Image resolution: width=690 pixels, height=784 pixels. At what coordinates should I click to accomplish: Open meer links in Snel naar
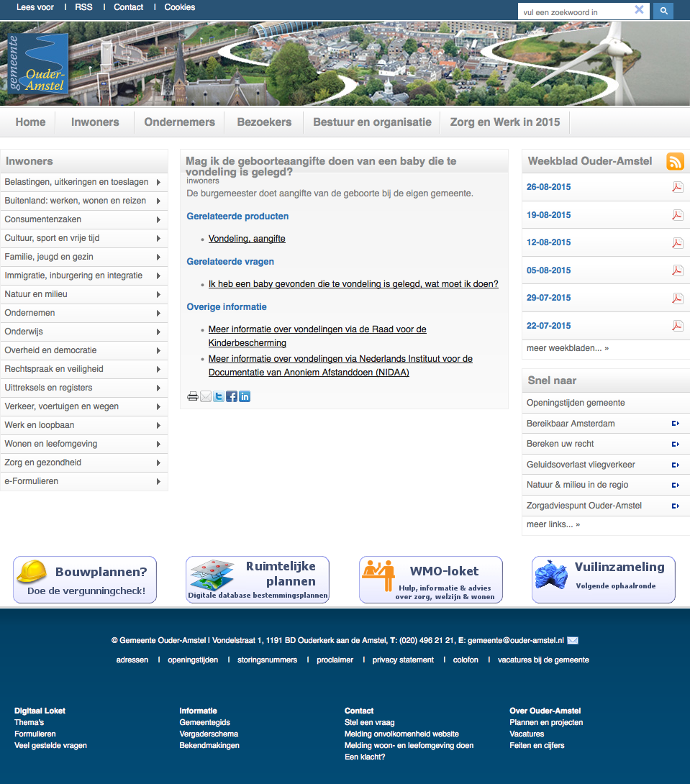tap(553, 524)
